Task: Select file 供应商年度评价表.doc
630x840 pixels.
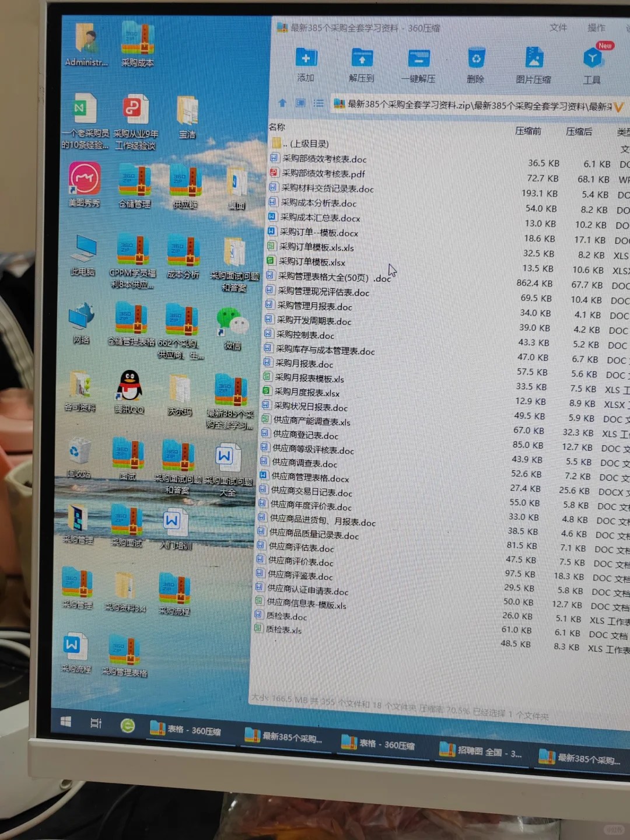Action: (x=304, y=506)
